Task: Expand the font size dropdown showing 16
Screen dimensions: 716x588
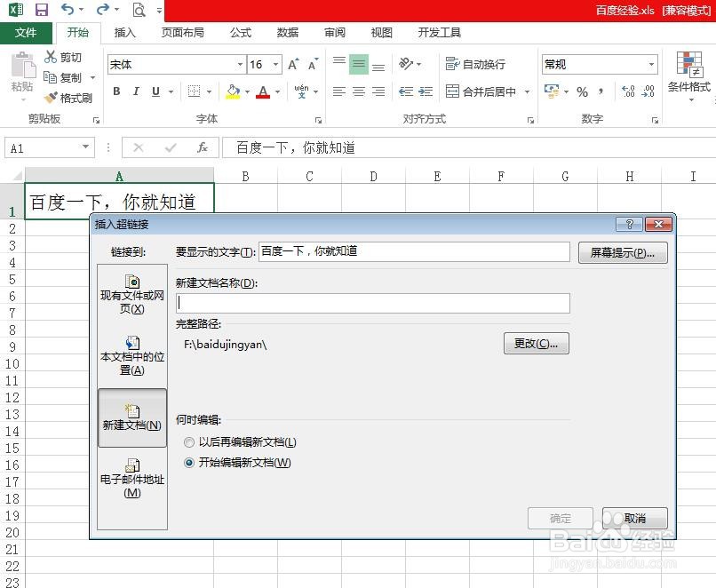Action: coord(275,64)
